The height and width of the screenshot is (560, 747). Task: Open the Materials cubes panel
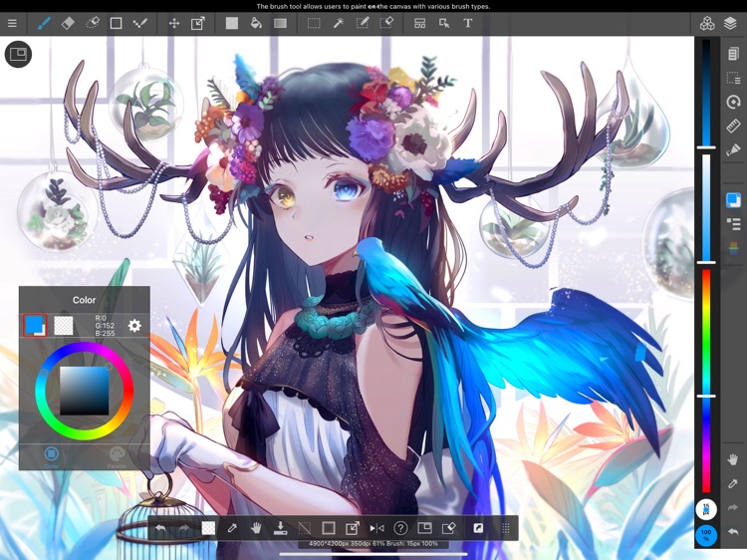coord(707,23)
